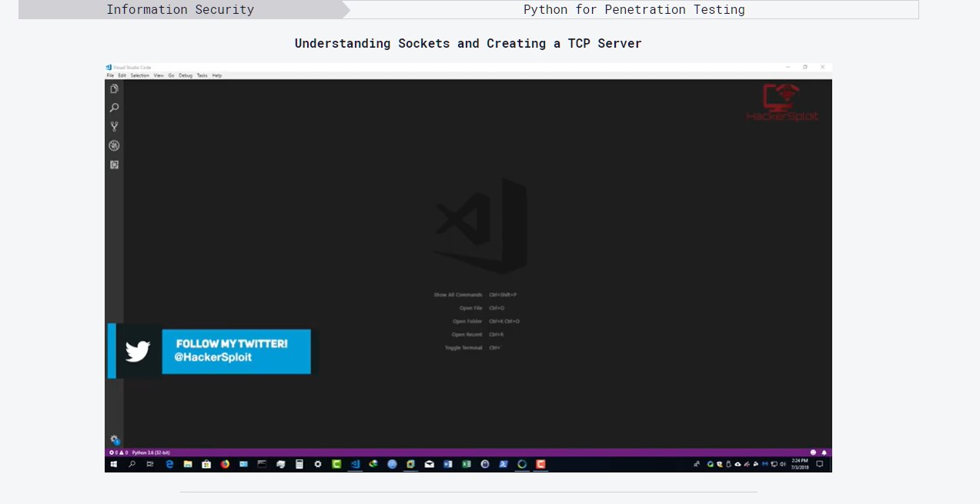980x504 pixels.
Task: Click the errors and warnings count
Action: [118, 452]
